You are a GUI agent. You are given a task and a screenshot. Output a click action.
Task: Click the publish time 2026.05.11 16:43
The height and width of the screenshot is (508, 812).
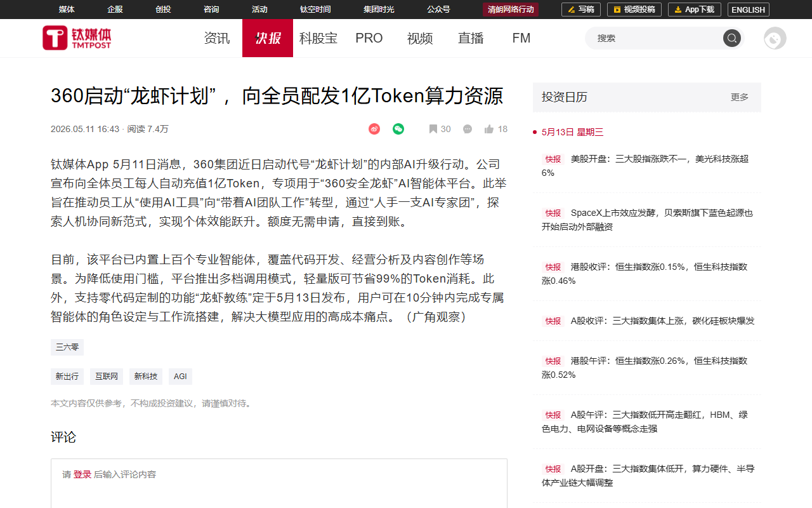pyautogui.click(x=85, y=129)
